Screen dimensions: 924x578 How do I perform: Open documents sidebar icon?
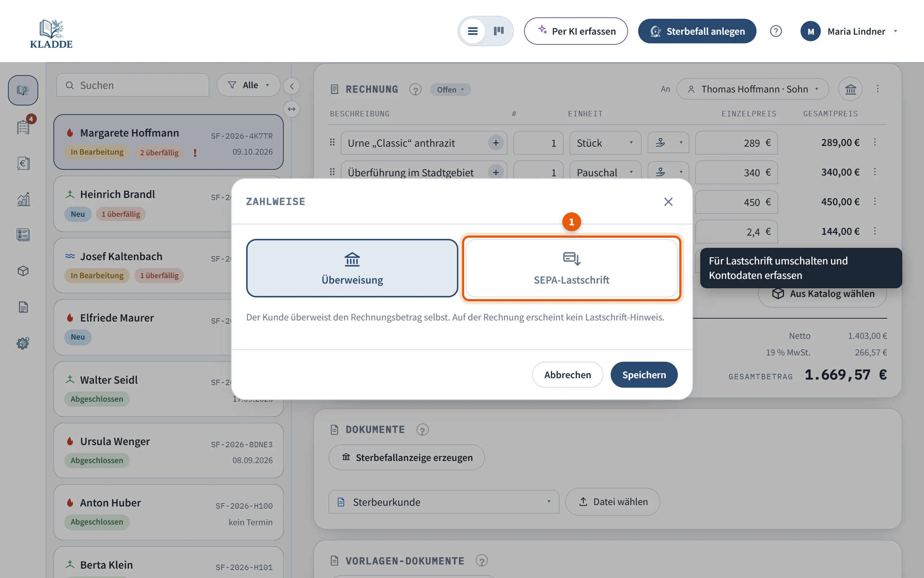point(23,307)
